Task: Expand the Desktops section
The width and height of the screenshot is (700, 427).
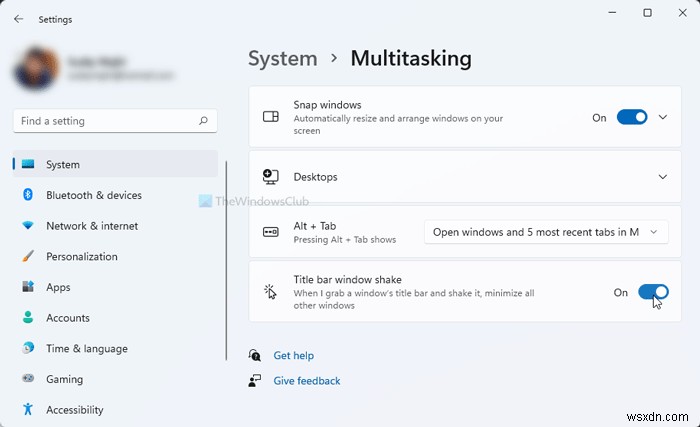Action: tap(662, 177)
